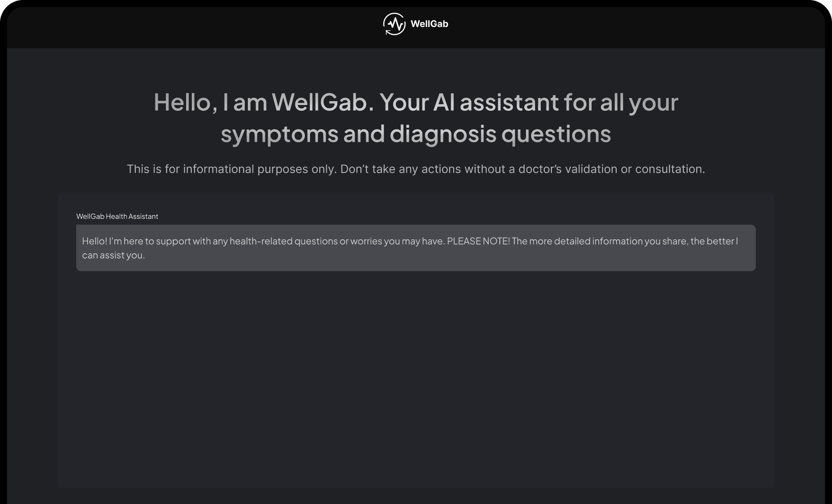832x504 pixels.
Task: Click the WellGab brand name in header
Action: [x=429, y=24]
